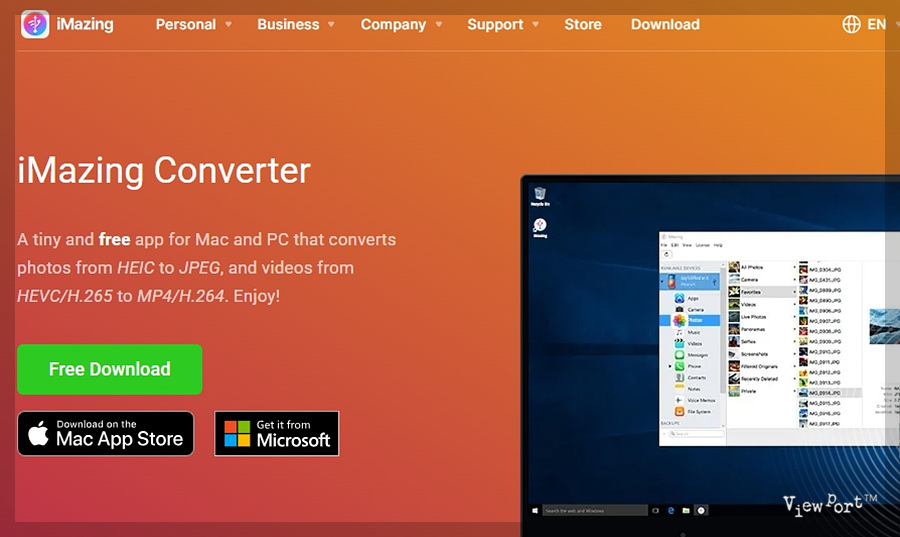This screenshot has height=537, width=900.
Task: Open Screenshots album in preview
Action: [754, 354]
